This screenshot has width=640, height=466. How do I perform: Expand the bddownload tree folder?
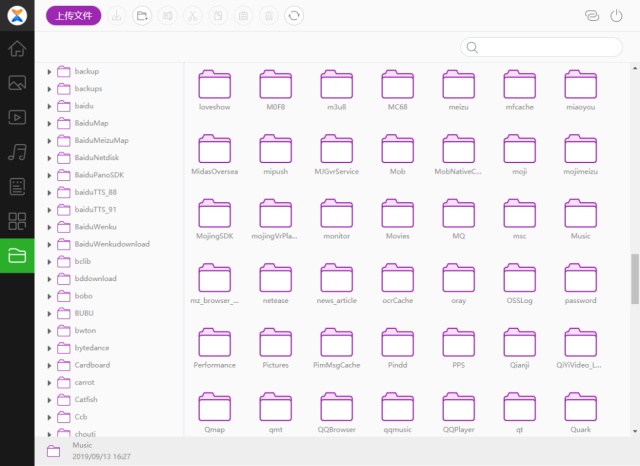(49, 279)
